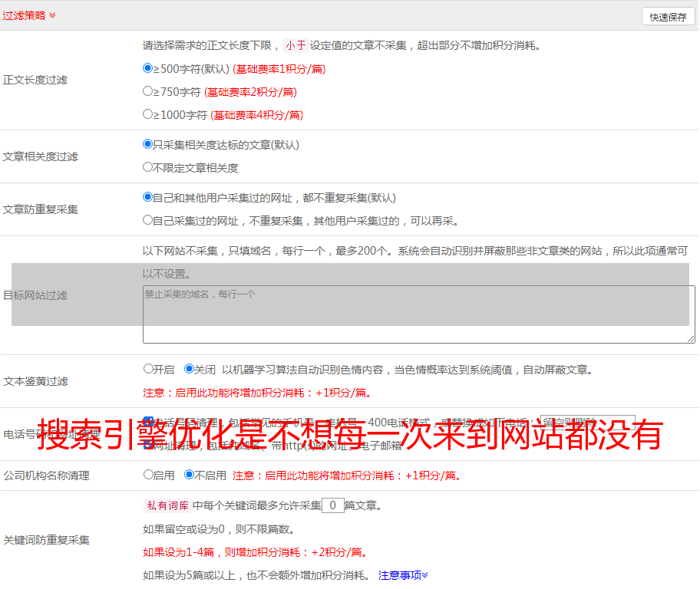
Task: Select 自己和其他用户采集过的网址 no-repeat option
Action: 148,197
